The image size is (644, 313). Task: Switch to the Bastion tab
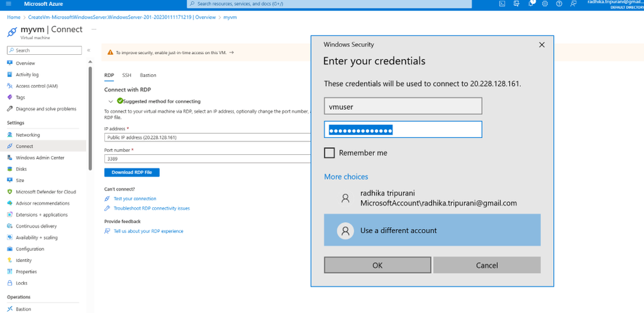[x=148, y=76]
